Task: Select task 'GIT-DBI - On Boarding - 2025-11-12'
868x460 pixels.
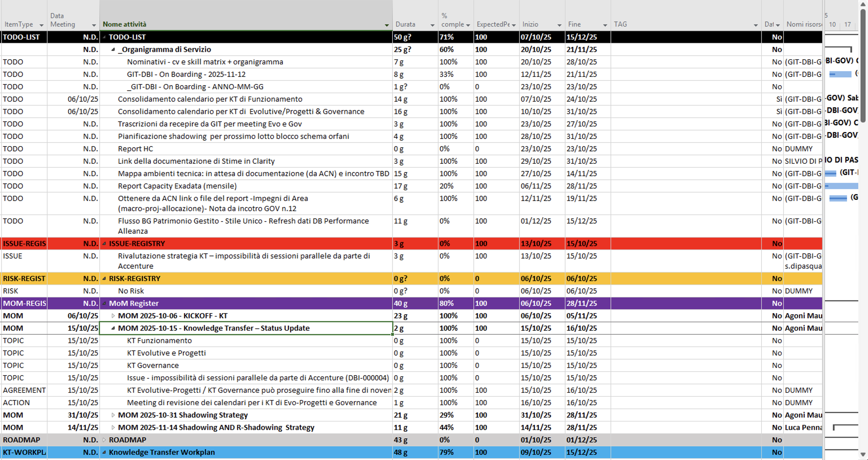Action: (186, 74)
